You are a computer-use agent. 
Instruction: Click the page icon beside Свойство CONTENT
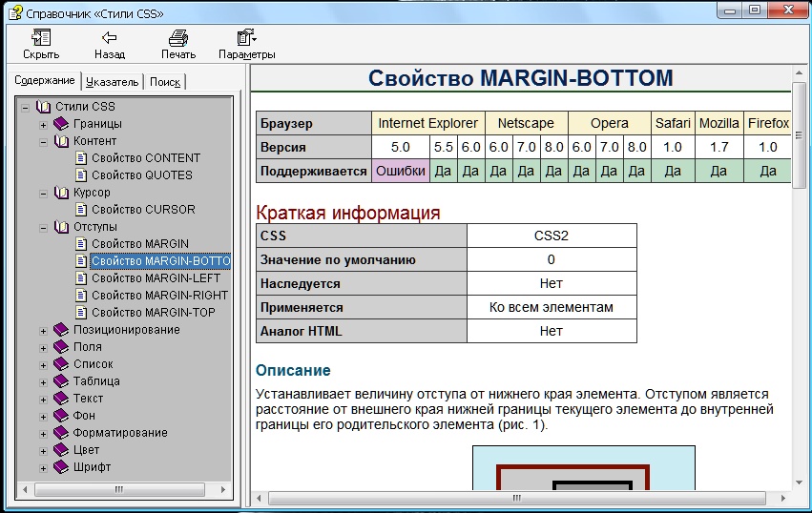pos(80,158)
